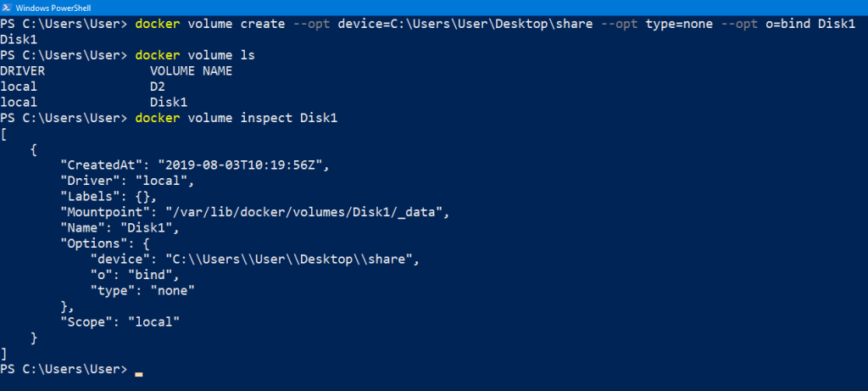Click the docker volume inspect Disk1 command
Image resolution: width=868 pixels, height=391 pixels.
[x=236, y=118]
